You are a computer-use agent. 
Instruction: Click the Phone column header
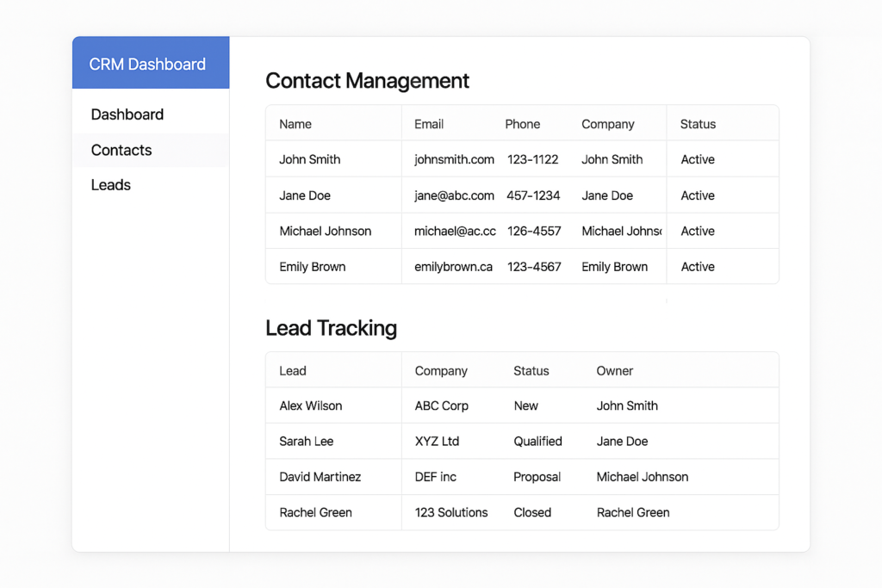pyautogui.click(x=523, y=124)
